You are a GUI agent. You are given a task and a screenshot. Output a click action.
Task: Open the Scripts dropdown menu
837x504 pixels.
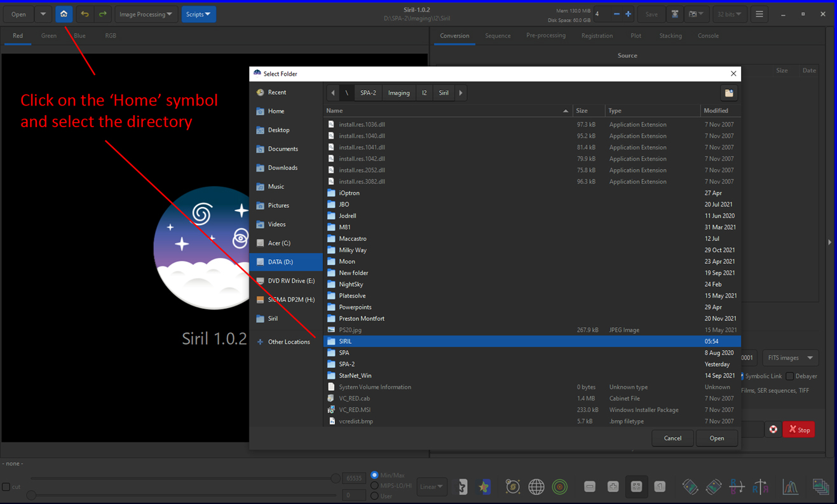pos(198,14)
